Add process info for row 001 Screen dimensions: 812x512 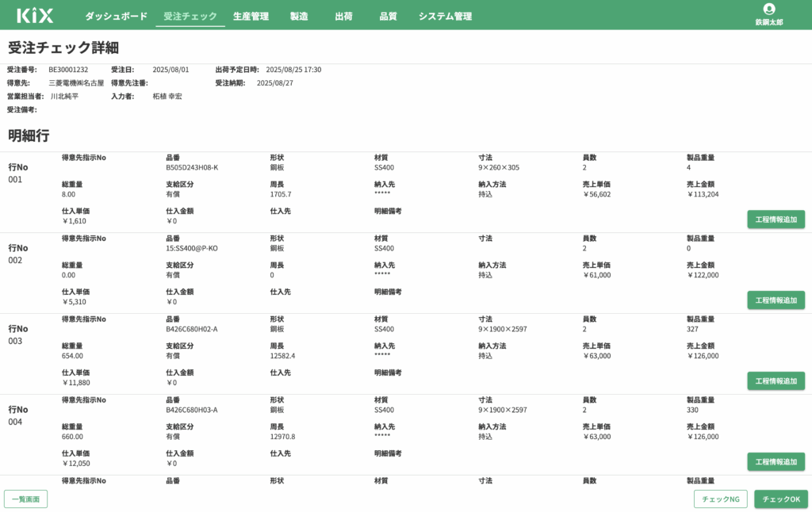(x=776, y=220)
